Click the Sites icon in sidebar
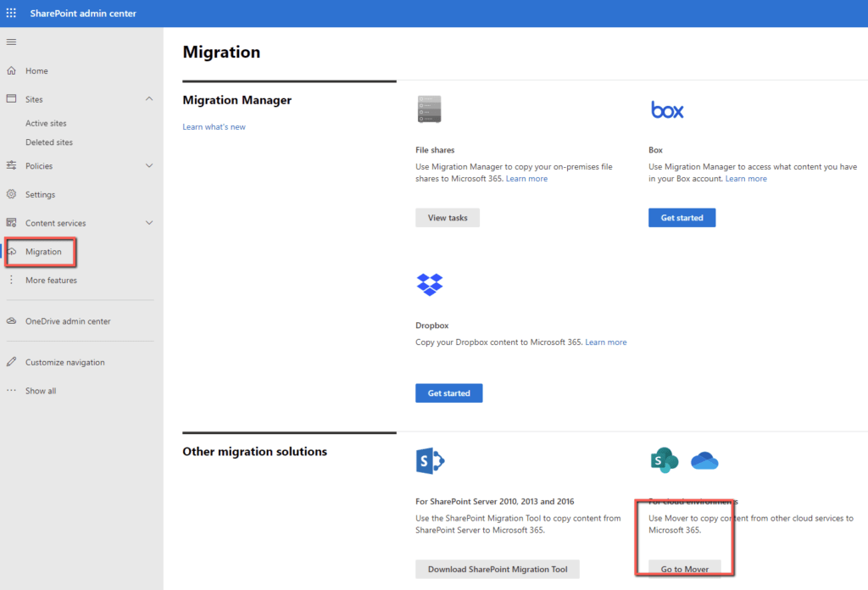Image resolution: width=868 pixels, height=590 pixels. (11, 98)
